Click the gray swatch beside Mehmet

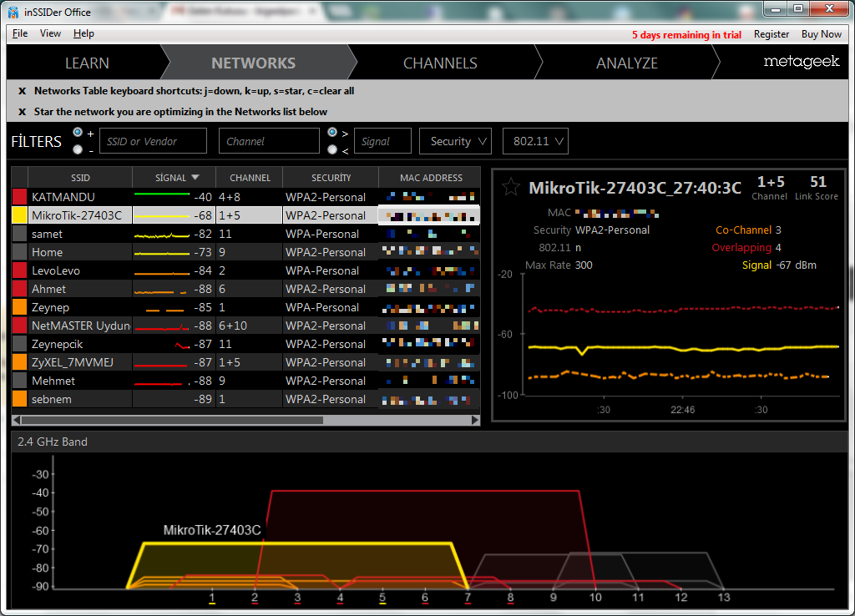(20, 381)
